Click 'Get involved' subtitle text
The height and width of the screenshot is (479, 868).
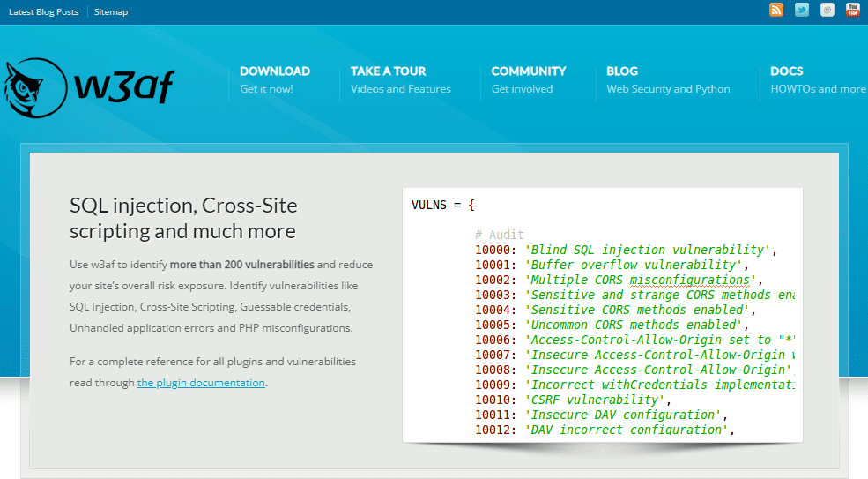(x=522, y=89)
